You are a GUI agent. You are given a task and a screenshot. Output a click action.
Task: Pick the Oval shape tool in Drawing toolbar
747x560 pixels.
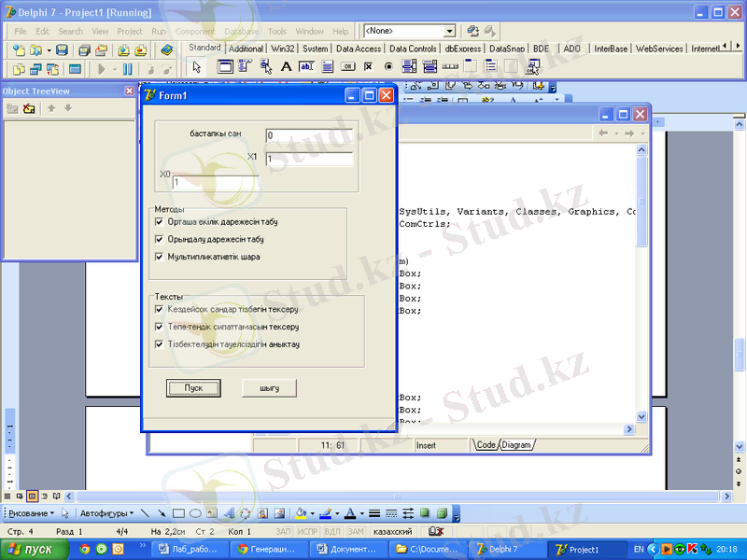(195, 513)
